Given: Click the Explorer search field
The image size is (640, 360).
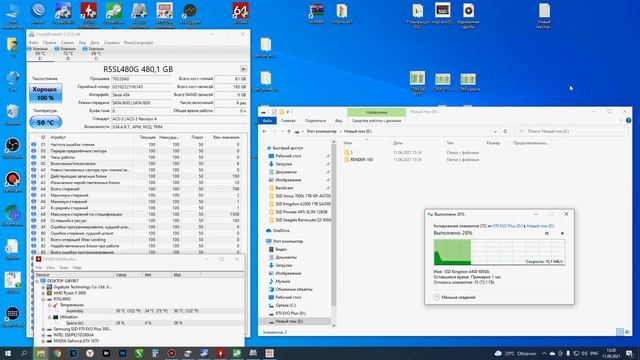Looking at the screenshot, I should click(x=571, y=131).
